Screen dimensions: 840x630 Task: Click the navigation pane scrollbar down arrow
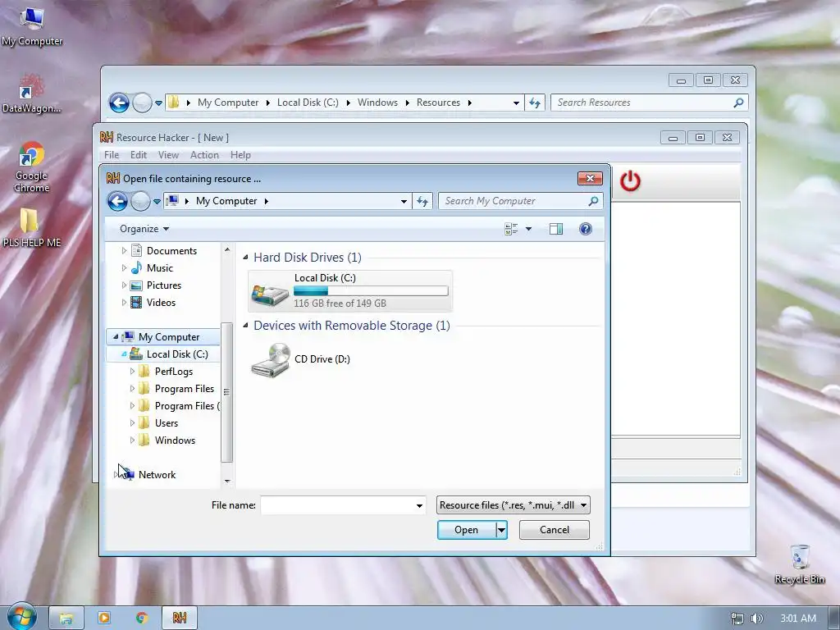click(227, 482)
